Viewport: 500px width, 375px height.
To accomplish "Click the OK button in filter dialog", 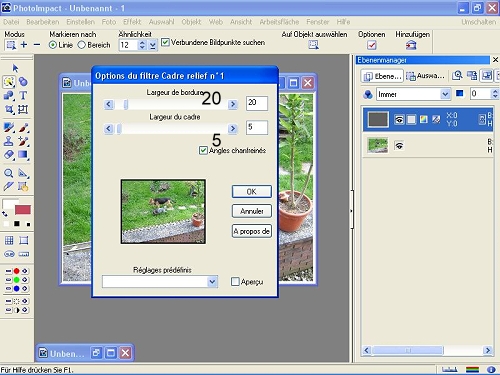I will point(252,192).
